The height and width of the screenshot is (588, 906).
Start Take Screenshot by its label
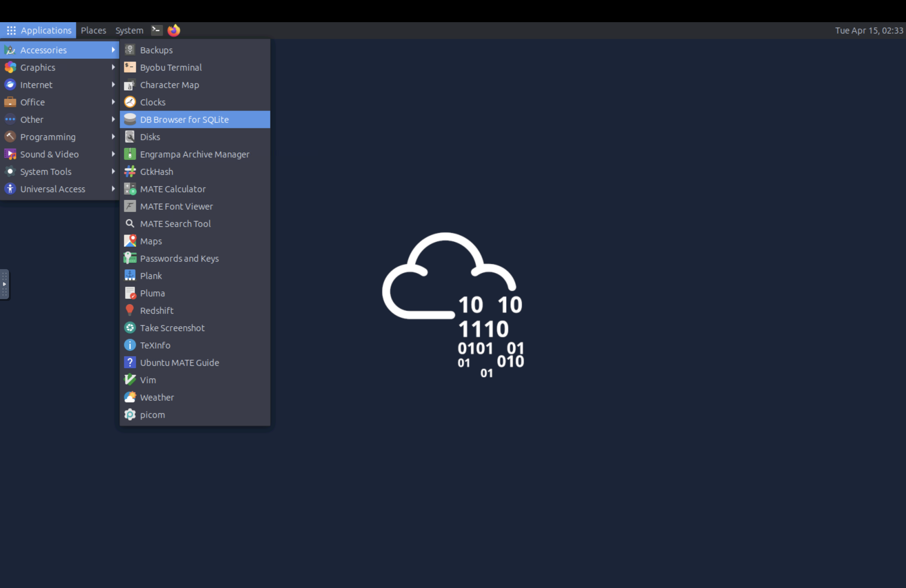[172, 328]
